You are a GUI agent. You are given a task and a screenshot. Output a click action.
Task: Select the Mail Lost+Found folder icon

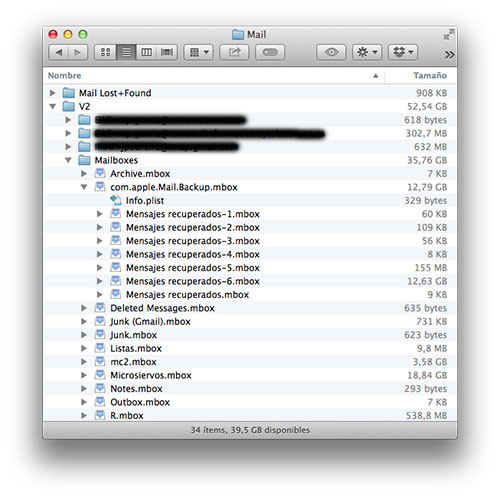point(69,93)
